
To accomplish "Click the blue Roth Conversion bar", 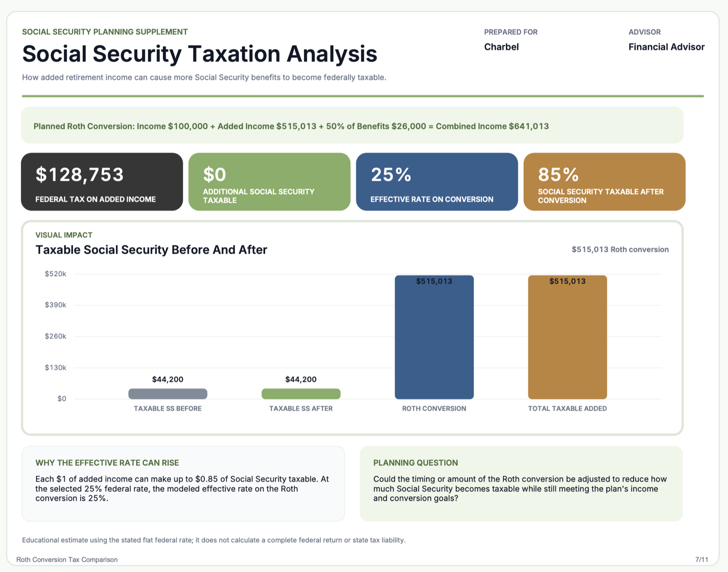I will [x=434, y=337].
